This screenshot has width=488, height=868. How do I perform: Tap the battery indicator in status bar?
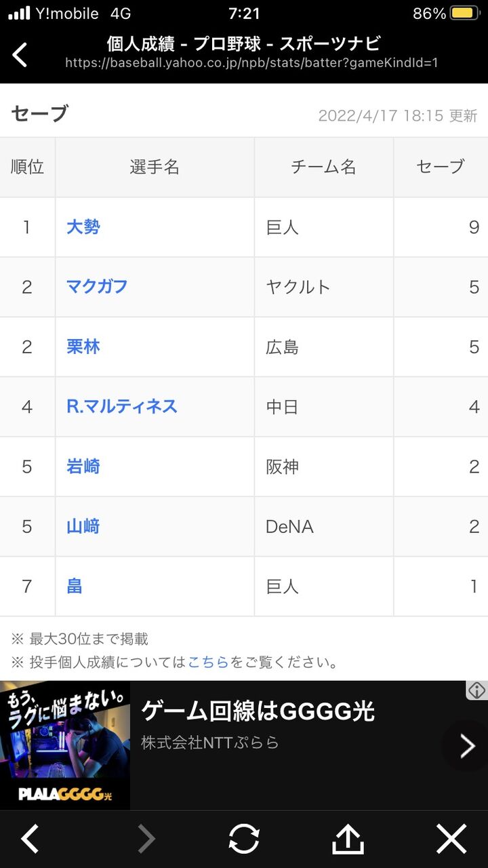click(464, 14)
